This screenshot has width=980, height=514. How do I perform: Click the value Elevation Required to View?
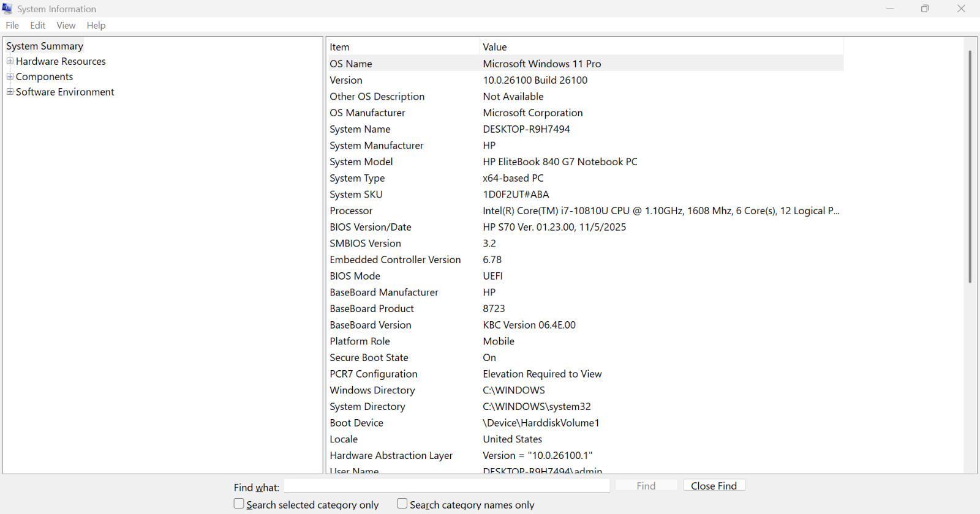point(543,374)
